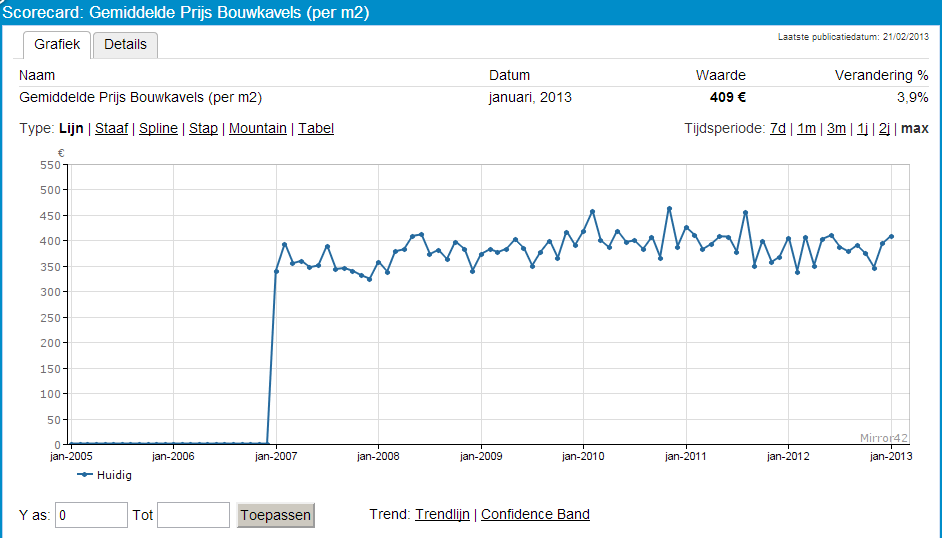Screen dimensions: 942x538
Task: Set time period to 3m
Action: coord(836,128)
